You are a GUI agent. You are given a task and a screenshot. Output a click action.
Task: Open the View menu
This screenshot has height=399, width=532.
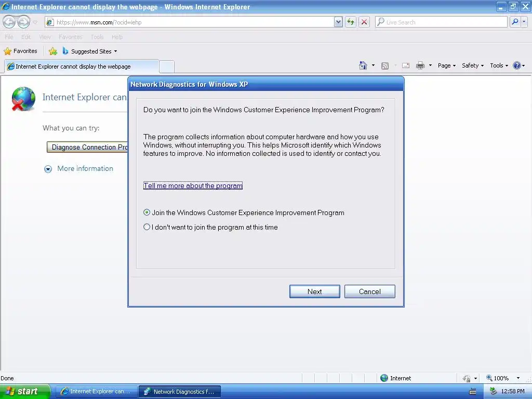click(x=45, y=37)
